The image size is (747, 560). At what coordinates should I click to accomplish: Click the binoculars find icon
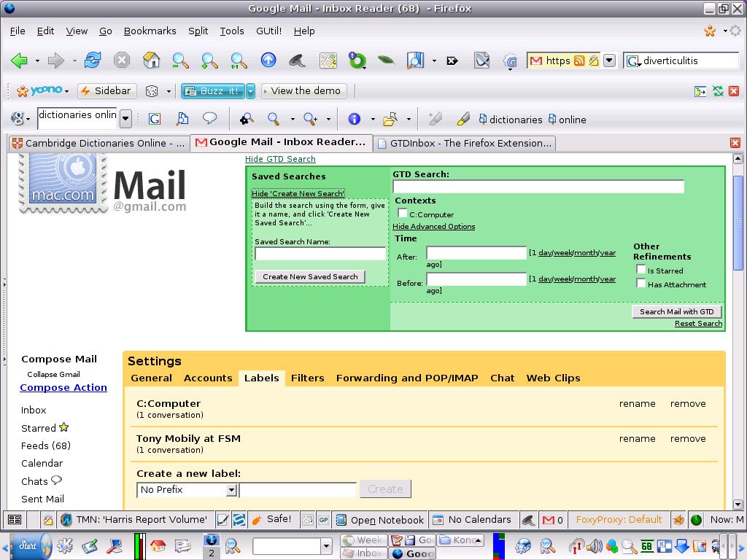[247, 119]
